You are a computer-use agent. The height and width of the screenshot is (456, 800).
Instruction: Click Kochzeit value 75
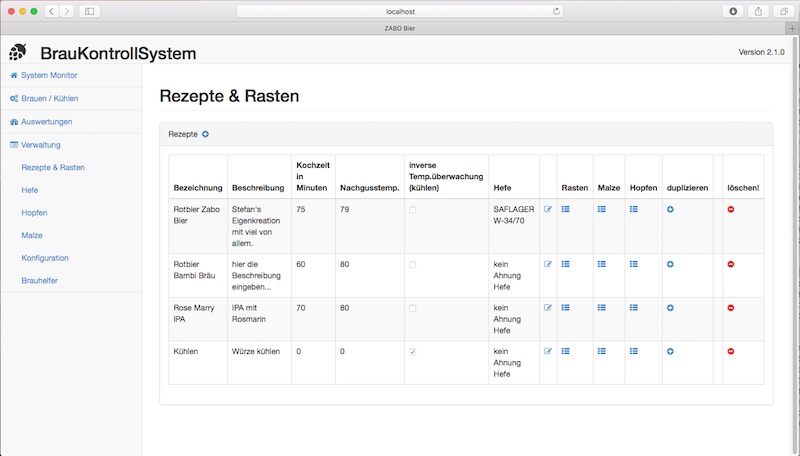click(x=301, y=209)
